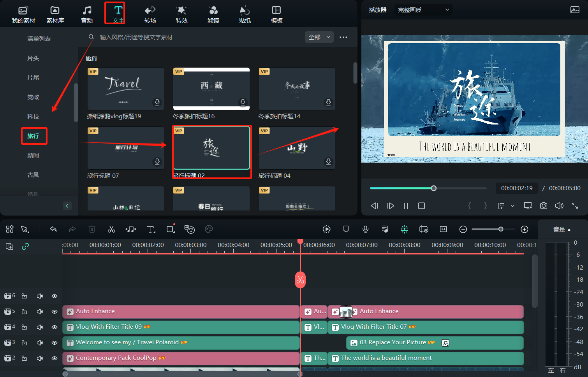Image resolution: width=588 pixels, height=377 pixels.
Task: Hide track 6 with its eye icon
Action: coord(55,296)
